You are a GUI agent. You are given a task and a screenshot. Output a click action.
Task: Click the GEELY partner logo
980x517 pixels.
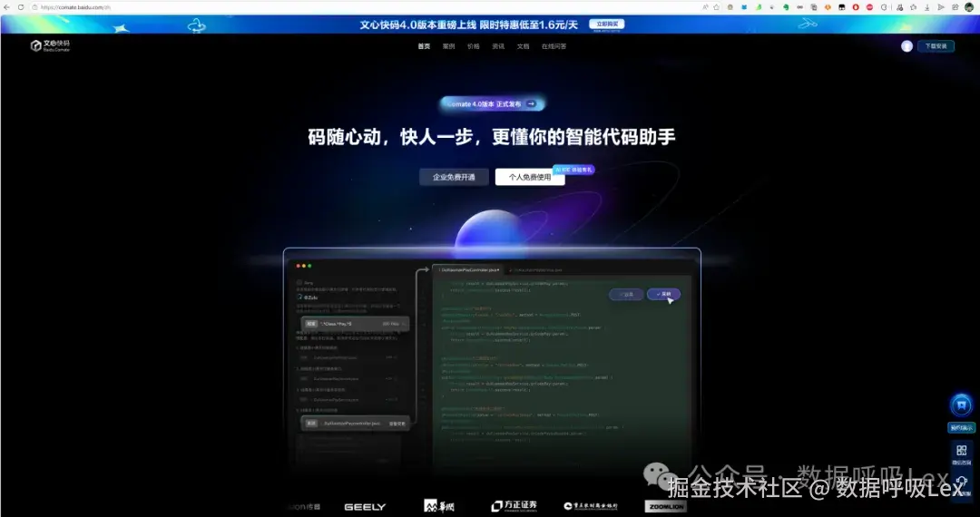[365, 507]
